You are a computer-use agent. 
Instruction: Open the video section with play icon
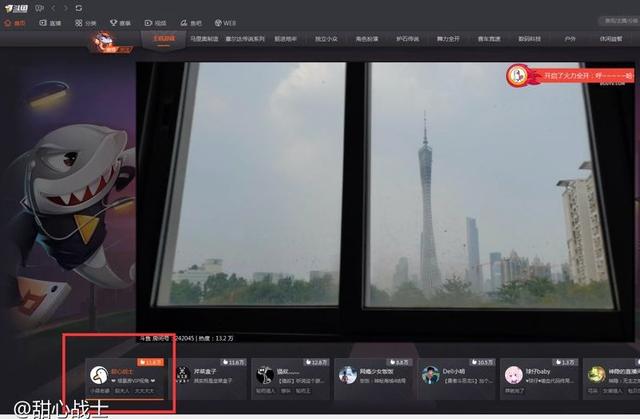click(156, 23)
